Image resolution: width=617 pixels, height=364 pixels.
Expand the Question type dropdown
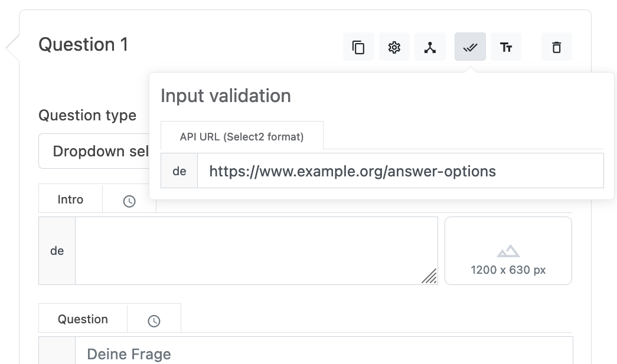pyautogui.click(x=94, y=152)
